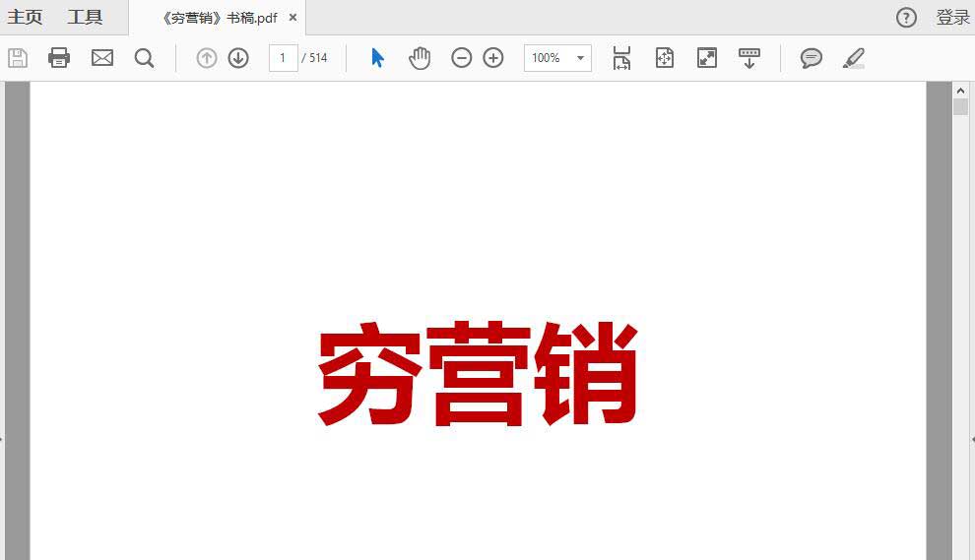The height and width of the screenshot is (560, 975).
Task: Zoom in with the plus icon
Action: coord(493,58)
